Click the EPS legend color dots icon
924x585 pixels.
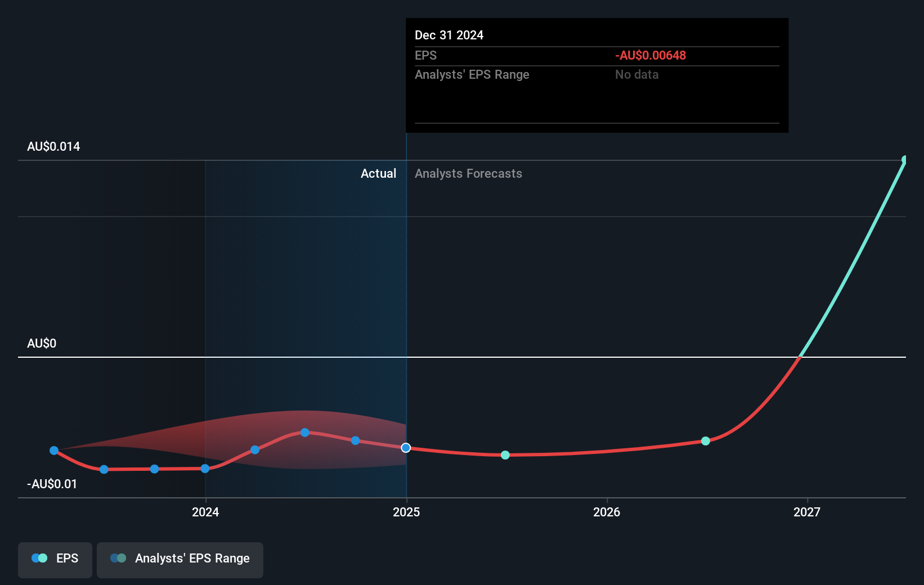pyautogui.click(x=39, y=558)
